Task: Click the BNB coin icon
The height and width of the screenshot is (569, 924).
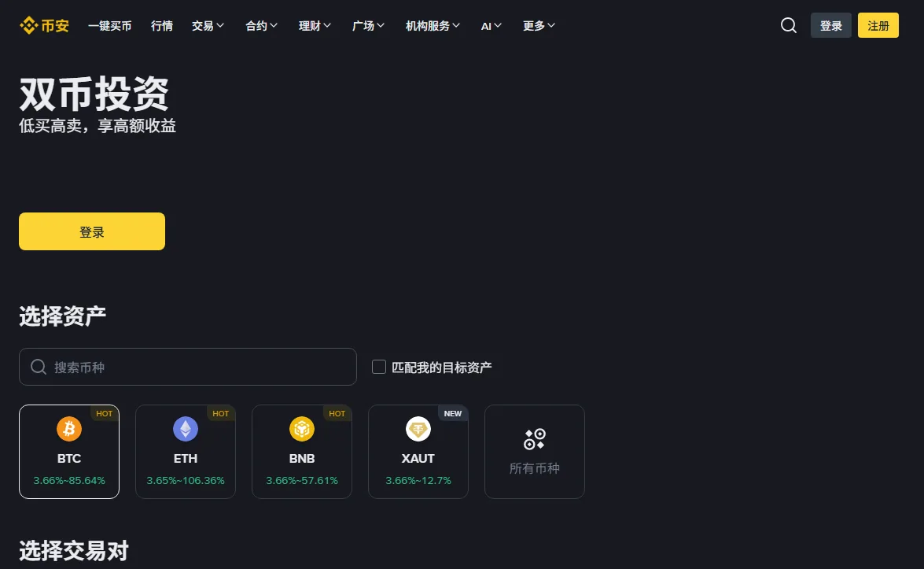Action: 302,429
